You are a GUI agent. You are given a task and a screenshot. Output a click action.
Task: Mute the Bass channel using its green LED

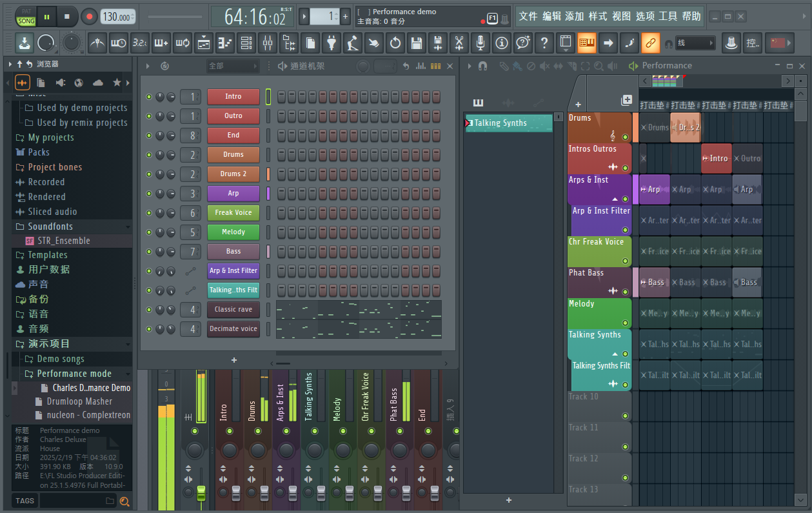click(149, 252)
